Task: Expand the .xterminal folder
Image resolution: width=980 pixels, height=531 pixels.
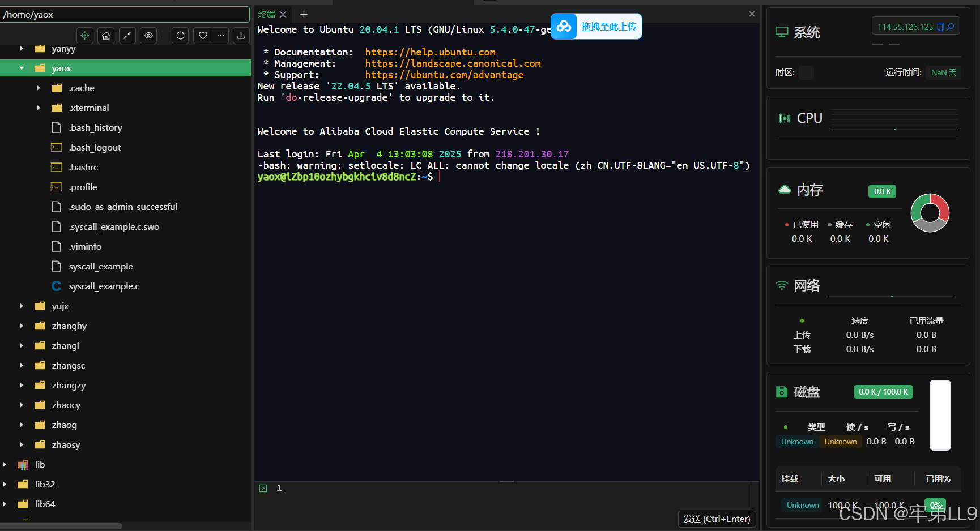Action: pyautogui.click(x=39, y=108)
